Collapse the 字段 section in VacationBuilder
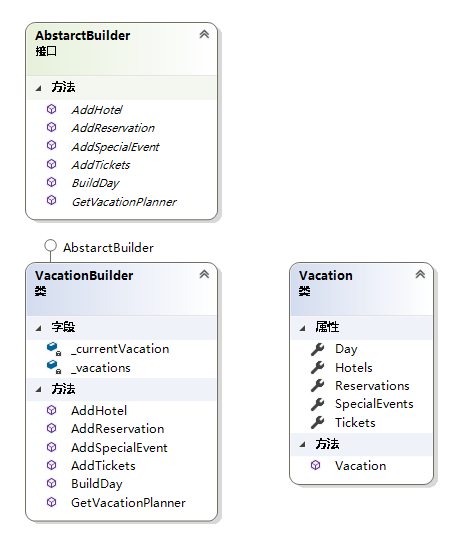This screenshot has height=552, width=469. click(38, 328)
